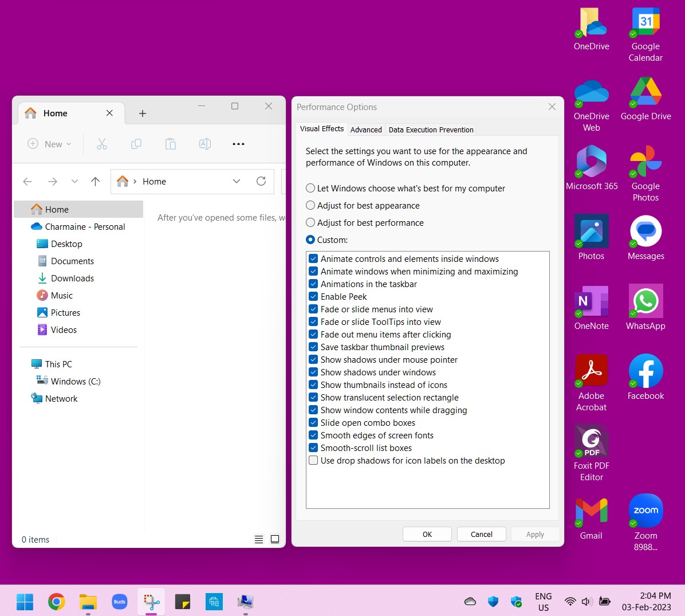Open the OneNote desktop icon

[x=592, y=308]
